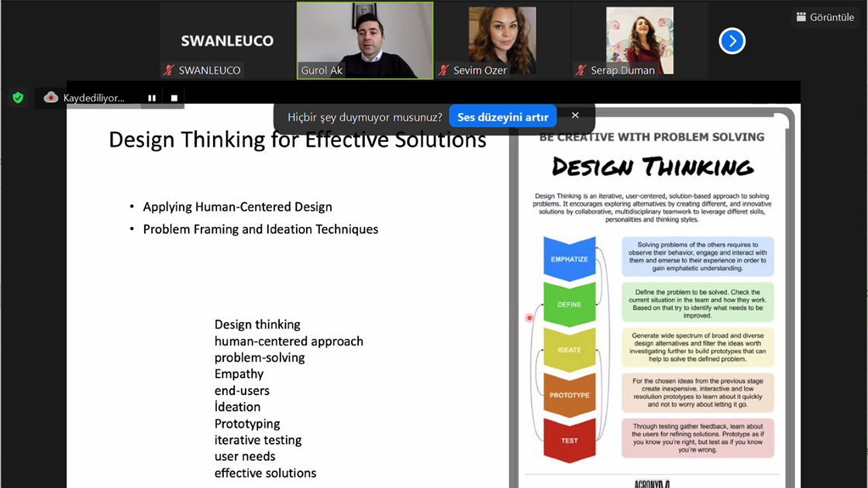Click the green encryption shield icon

tap(18, 98)
